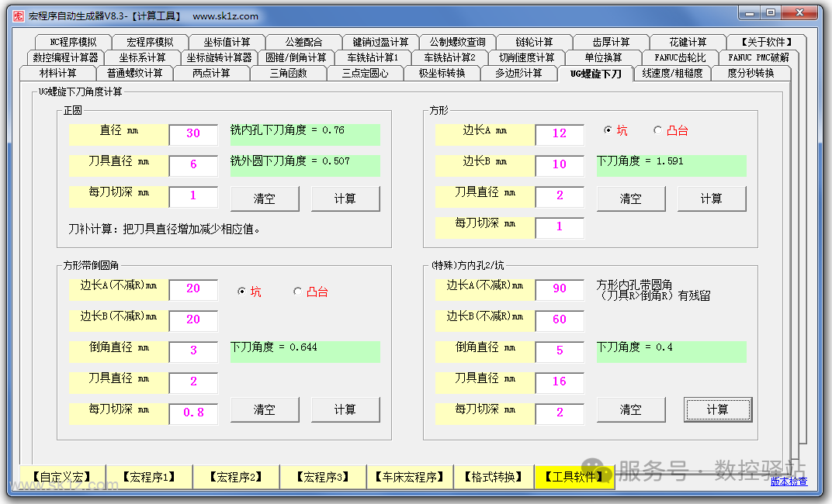Image resolution: width=832 pixels, height=504 pixels.
Task: Switch to 齿厚计算 tab
Action: pyautogui.click(x=612, y=42)
